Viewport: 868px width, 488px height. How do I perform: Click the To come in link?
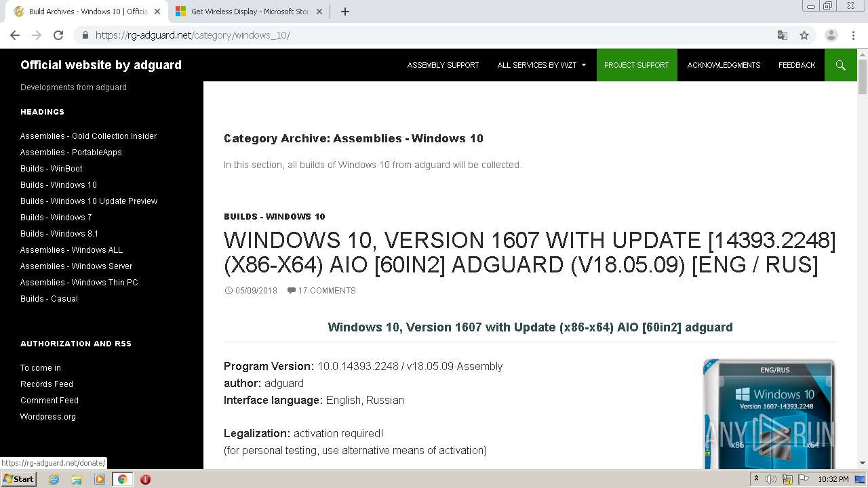(x=41, y=368)
